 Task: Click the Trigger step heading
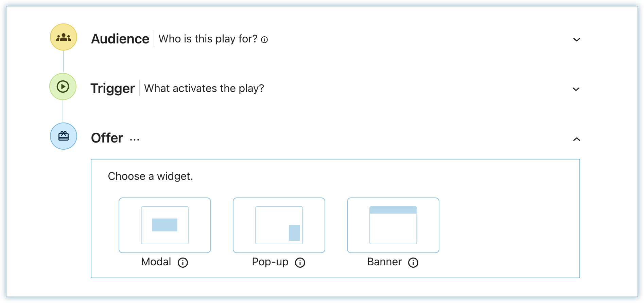(113, 88)
